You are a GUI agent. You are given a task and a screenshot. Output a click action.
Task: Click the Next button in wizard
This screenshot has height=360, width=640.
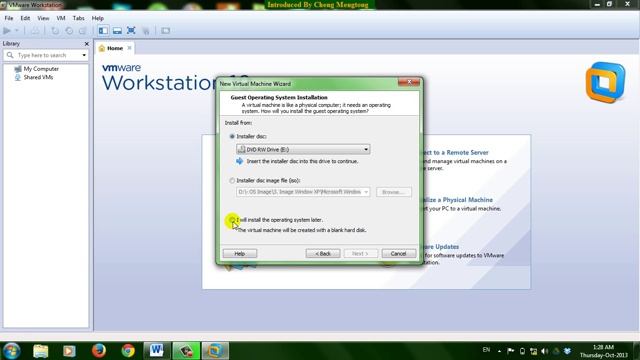[361, 253]
